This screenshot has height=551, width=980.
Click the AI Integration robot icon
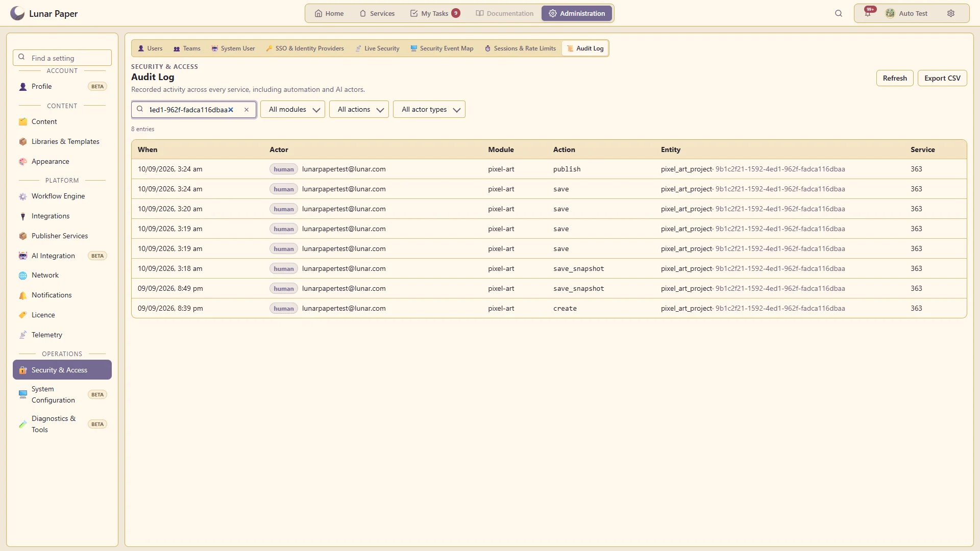coord(23,256)
